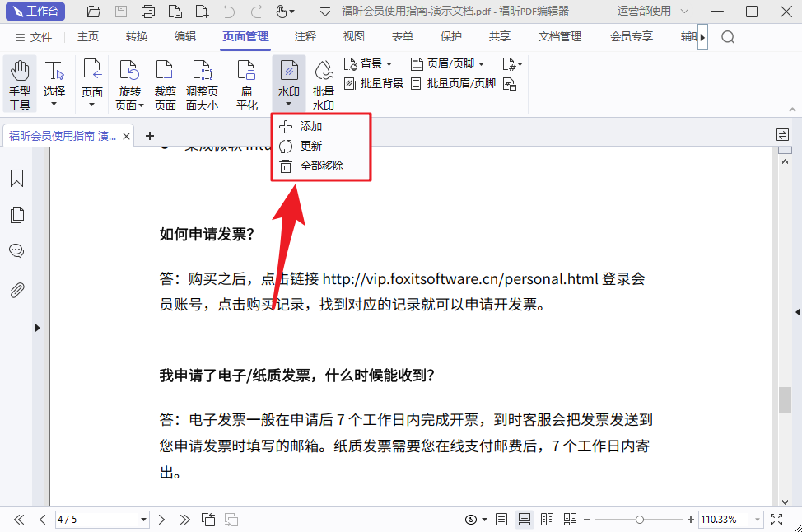Image resolution: width=802 pixels, height=532 pixels.
Task: Toggle full screen fit mode
Action: coord(776,520)
